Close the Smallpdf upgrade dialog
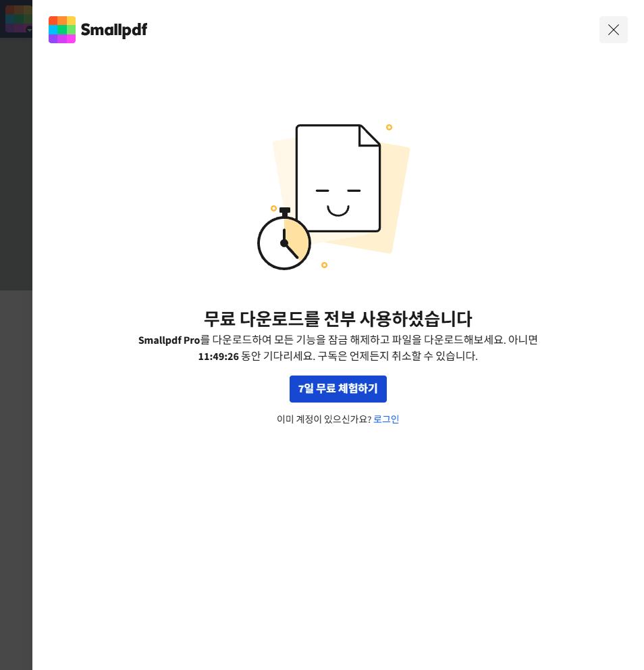Viewport: 644px width, 670px height. [x=613, y=30]
